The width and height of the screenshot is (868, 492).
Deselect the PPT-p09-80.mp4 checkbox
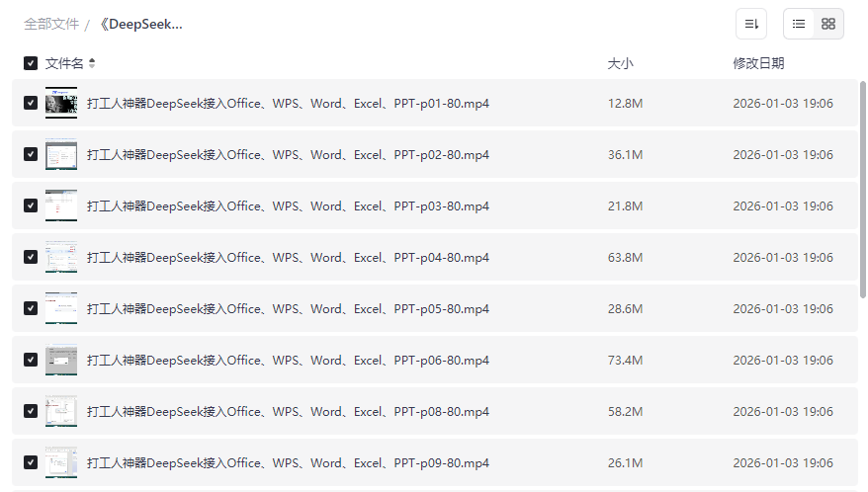[31, 462]
